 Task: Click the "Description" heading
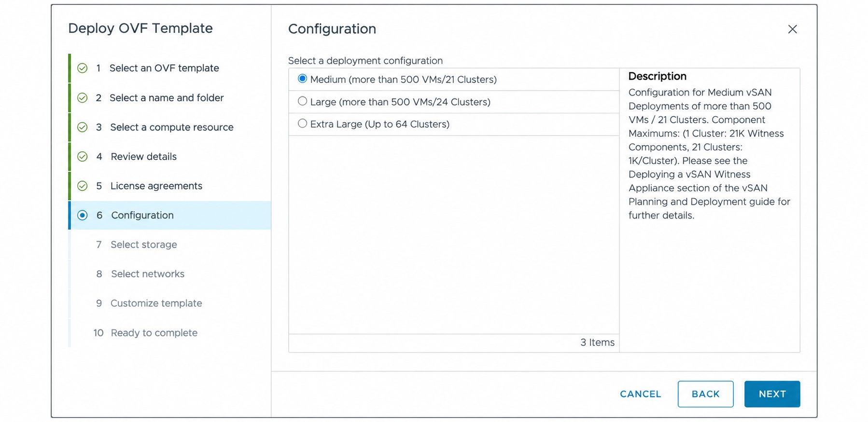pos(657,76)
